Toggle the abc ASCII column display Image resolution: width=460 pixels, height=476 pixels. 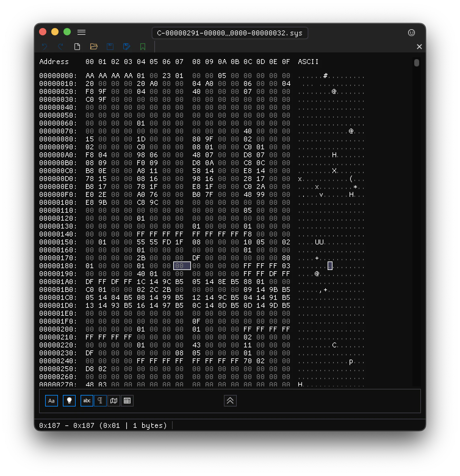(x=87, y=401)
